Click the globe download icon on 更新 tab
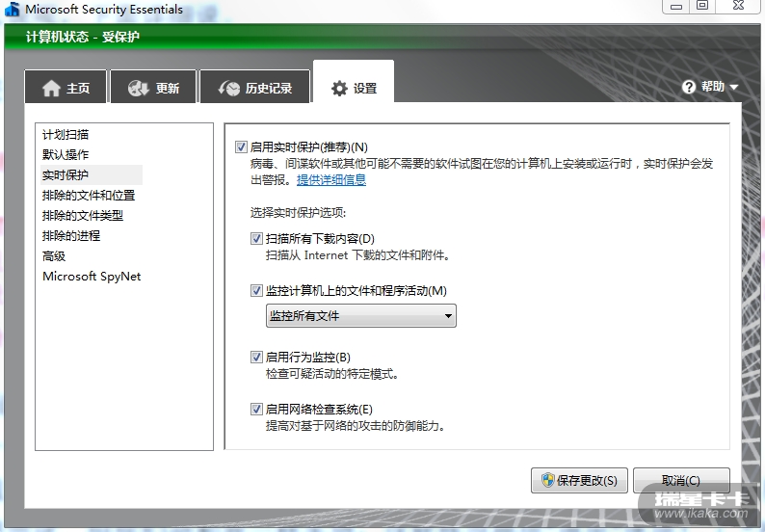 coord(139,89)
